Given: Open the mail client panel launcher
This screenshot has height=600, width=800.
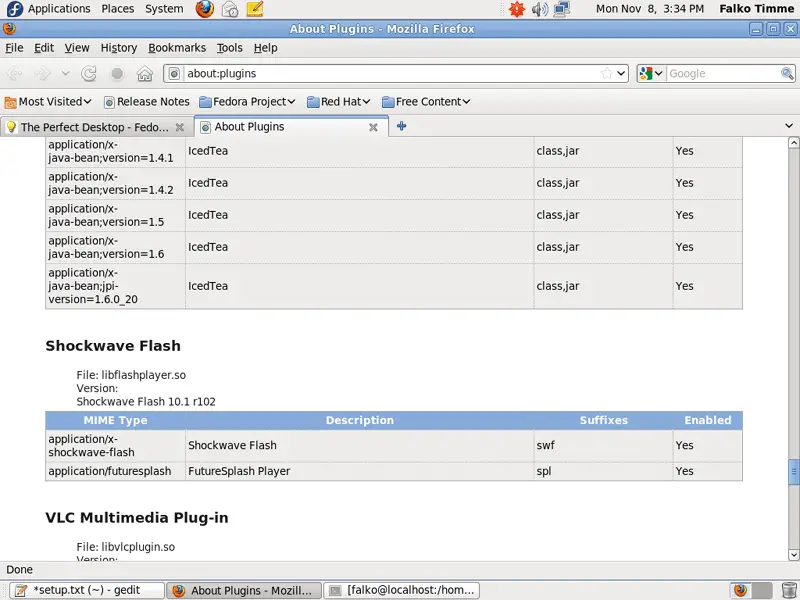Looking at the screenshot, I should tap(230, 9).
